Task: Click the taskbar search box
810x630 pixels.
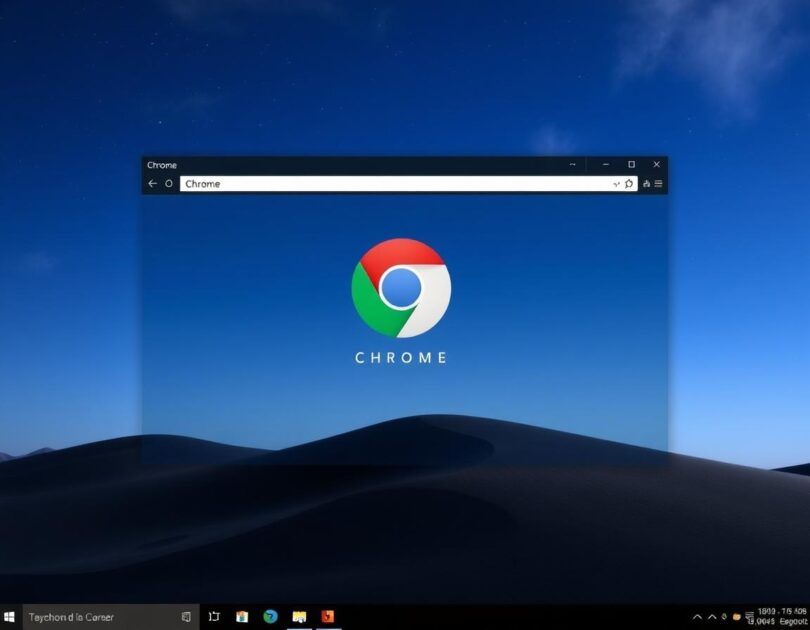Action: tap(111, 617)
